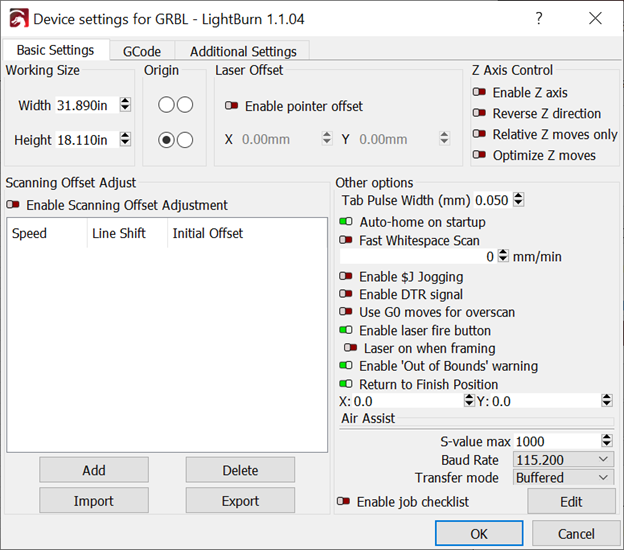The height and width of the screenshot is (550, 624).
Task: Enable Use G0 moves for overscan
Action: click(x=346, y=311)
